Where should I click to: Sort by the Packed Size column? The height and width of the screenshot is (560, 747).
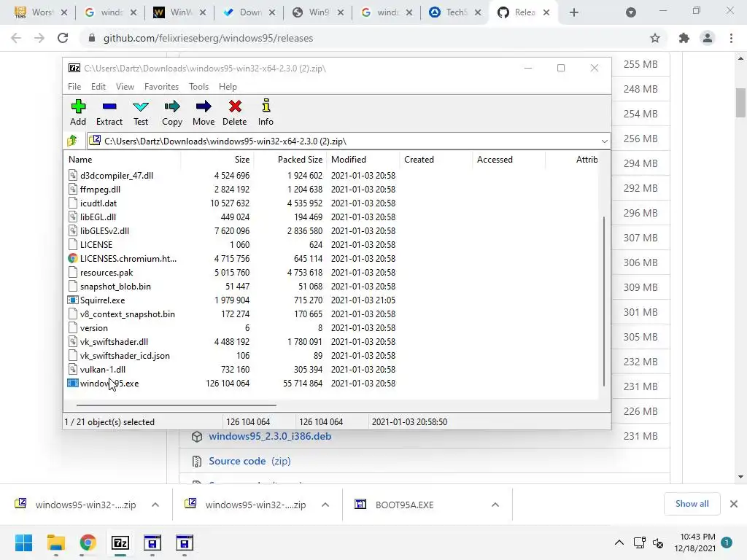pos(290,160)
